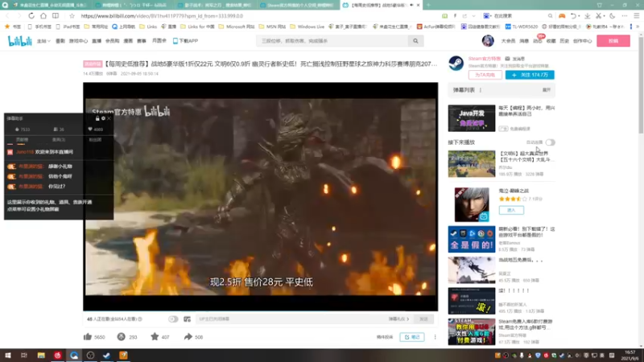Open TL-WDR5620 bookmark
The width and height of the screenshot is (644, 362).
[522, 27]
